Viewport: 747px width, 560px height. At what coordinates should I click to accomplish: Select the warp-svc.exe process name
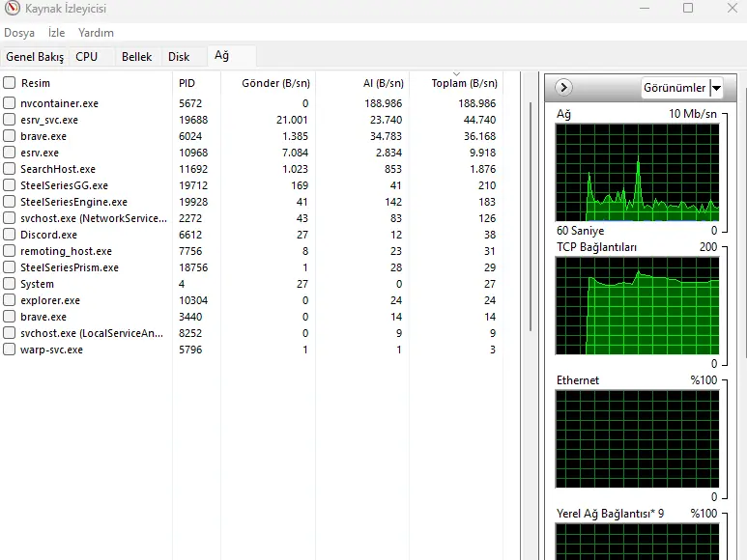51,350
